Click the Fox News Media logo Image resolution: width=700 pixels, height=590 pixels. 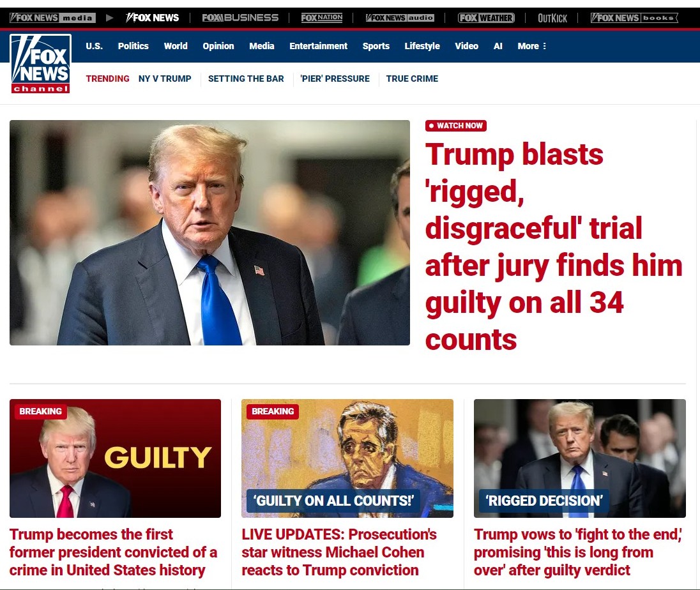pyautogui.click(x=52, y=18)
